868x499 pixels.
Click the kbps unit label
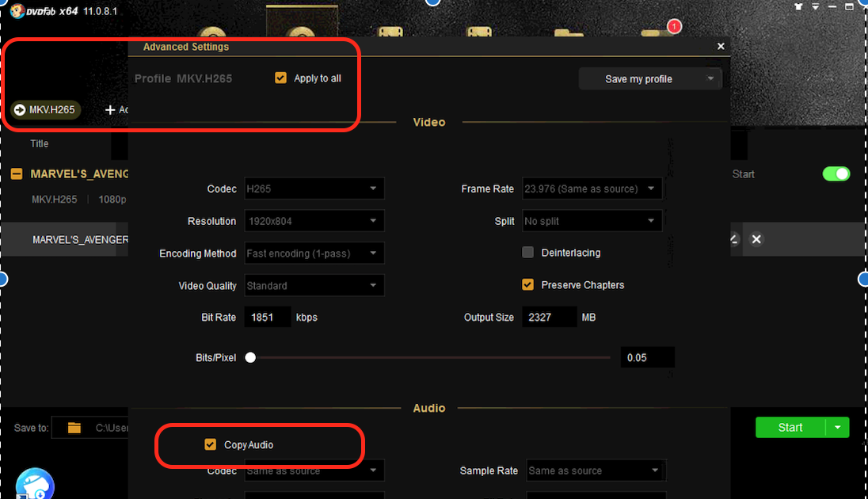click(306, 318)
